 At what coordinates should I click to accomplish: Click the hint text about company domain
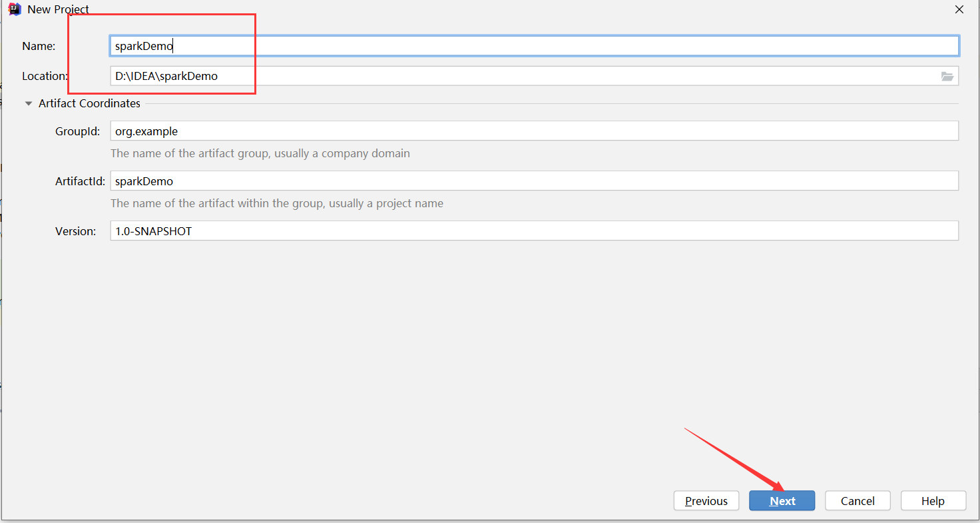pos(260,153)
